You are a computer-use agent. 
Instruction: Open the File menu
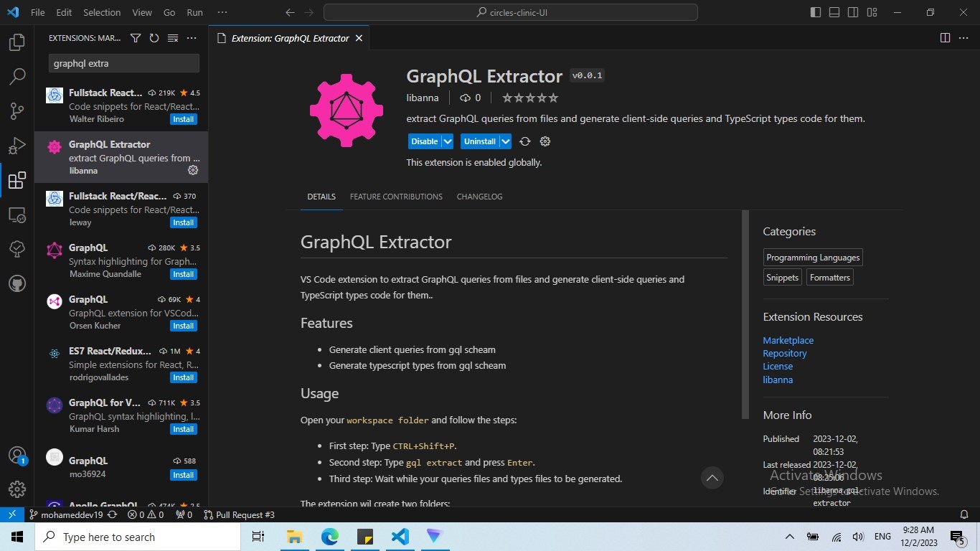[38, 12]
